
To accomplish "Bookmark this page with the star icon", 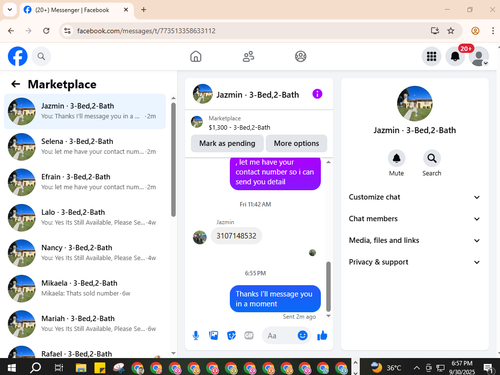I will click(451, 31).
